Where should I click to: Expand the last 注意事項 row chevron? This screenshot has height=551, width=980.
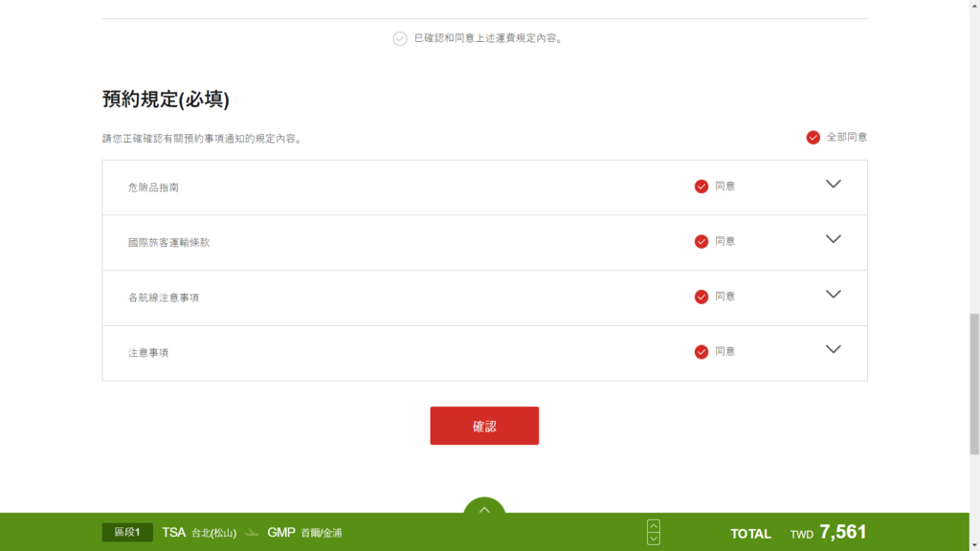click(x=834, y=348)
